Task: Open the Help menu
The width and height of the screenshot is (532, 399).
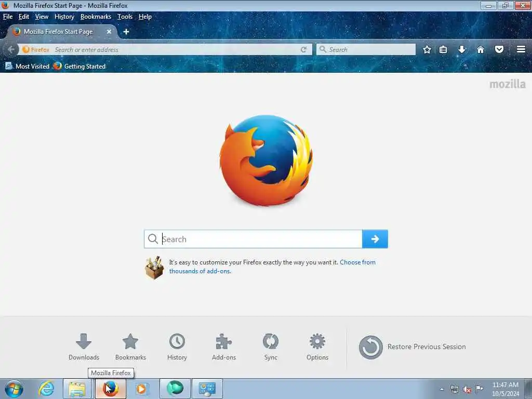Action: (x=145, y=17)
